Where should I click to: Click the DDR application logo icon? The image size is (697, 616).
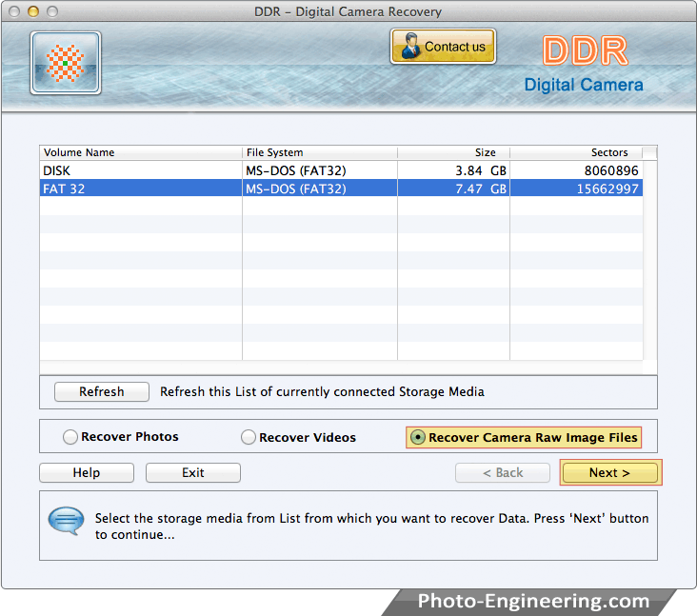(66, 63)
